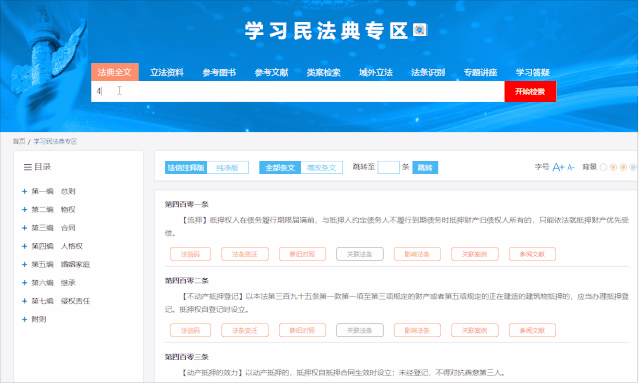This screenshot has width=639, height=383.
Task: Click 关联案例 under 第四百零一条
Action: click(475, 254)
